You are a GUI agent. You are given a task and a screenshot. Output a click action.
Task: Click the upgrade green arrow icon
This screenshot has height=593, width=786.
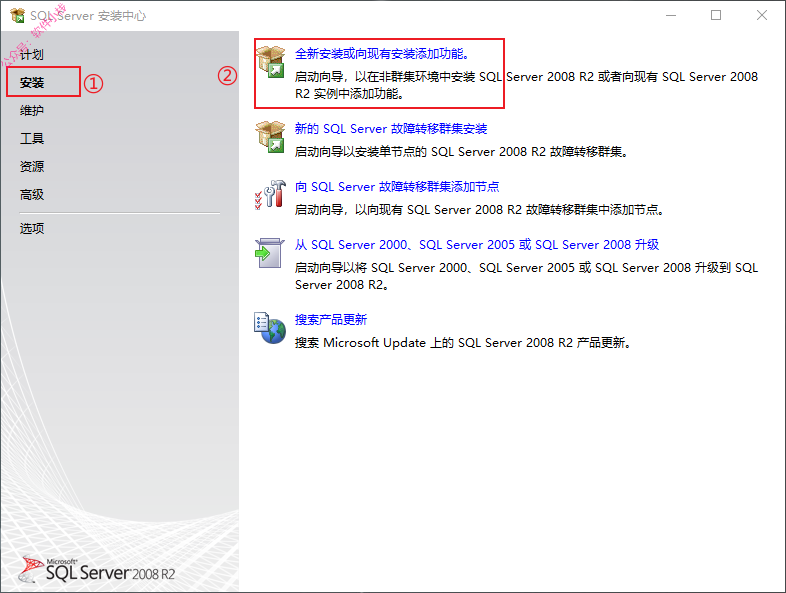coord(270,253)
